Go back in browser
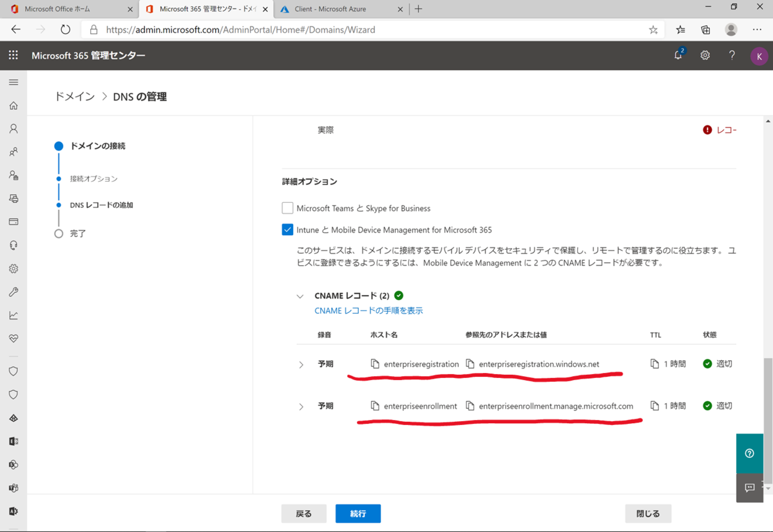The height and width of the screenshot is (532, 773). [16, 30]
